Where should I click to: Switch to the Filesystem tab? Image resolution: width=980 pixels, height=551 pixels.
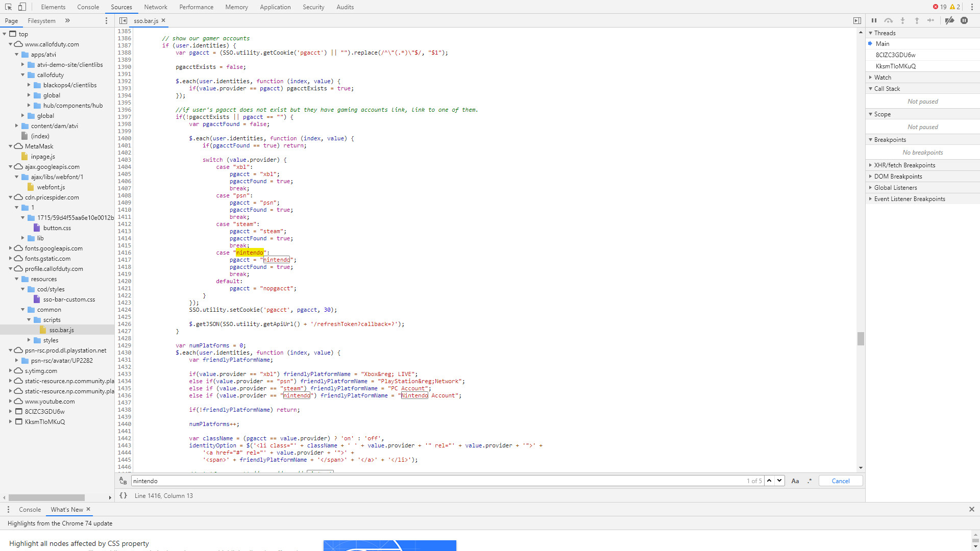tap(41, 21)
